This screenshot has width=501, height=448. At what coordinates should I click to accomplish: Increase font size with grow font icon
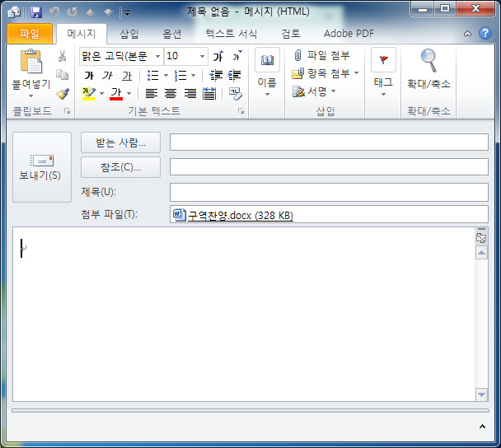218,57
